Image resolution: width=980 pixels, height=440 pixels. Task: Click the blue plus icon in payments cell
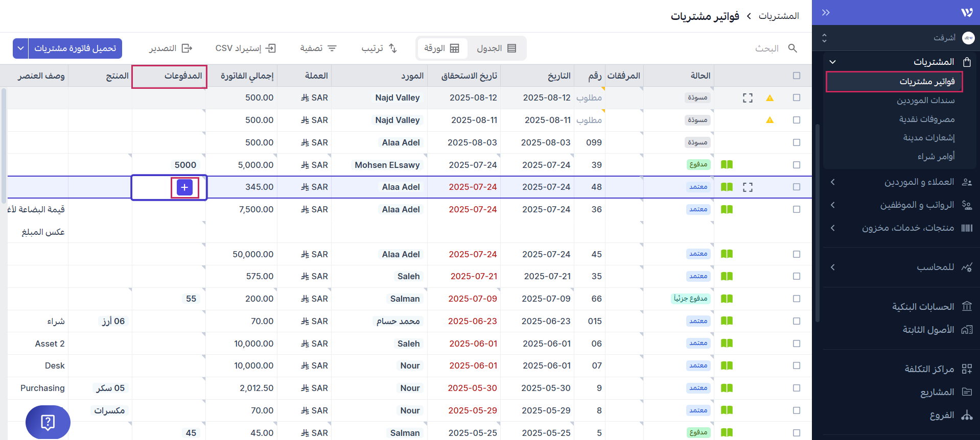pyautogui.click(x=184, y=187)
